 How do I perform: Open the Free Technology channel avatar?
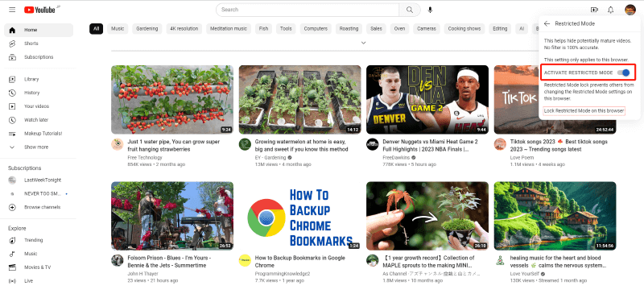coord(117,144)
